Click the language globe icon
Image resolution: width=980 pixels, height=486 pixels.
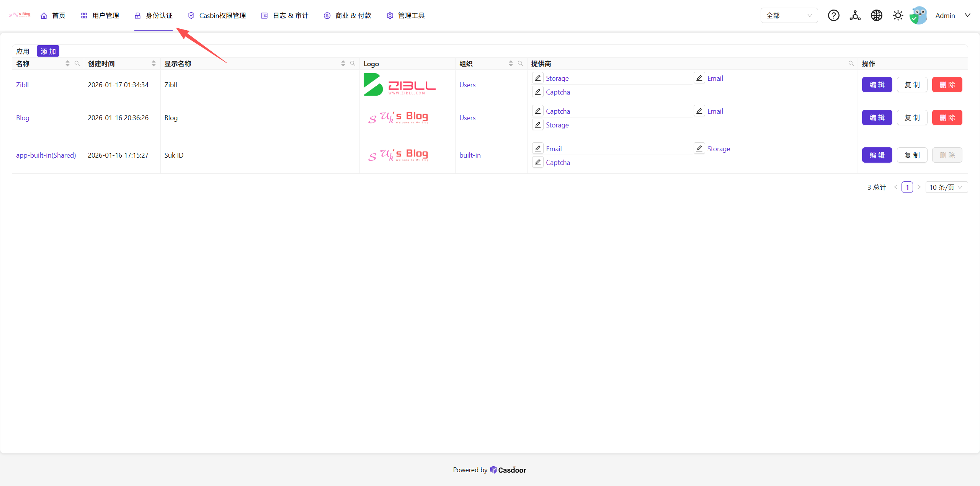click(876, 15)
